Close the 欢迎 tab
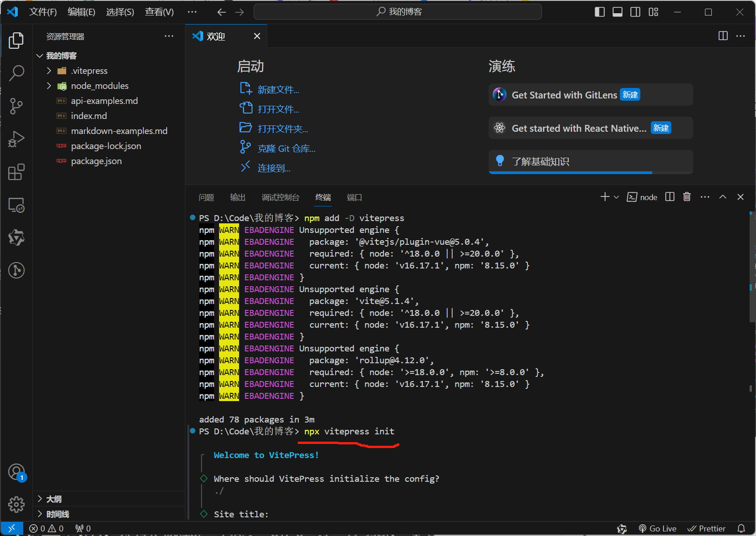The image size is (756, 536). 257,36
